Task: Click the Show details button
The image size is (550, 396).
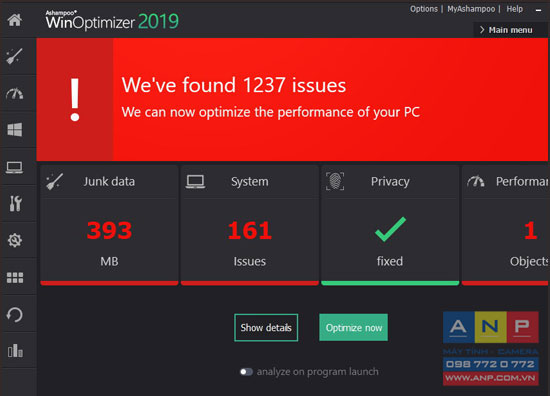Action: [266, 328]
